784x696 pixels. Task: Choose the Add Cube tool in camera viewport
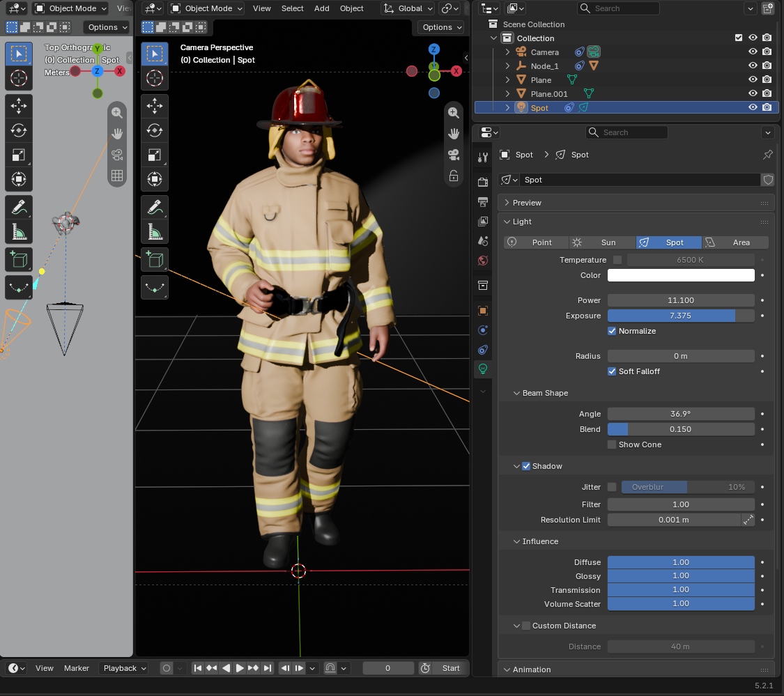[x=155, y=260]
